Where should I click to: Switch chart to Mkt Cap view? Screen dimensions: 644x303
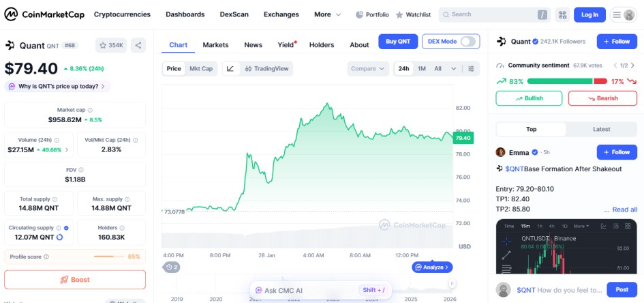[x=201, y=69]
